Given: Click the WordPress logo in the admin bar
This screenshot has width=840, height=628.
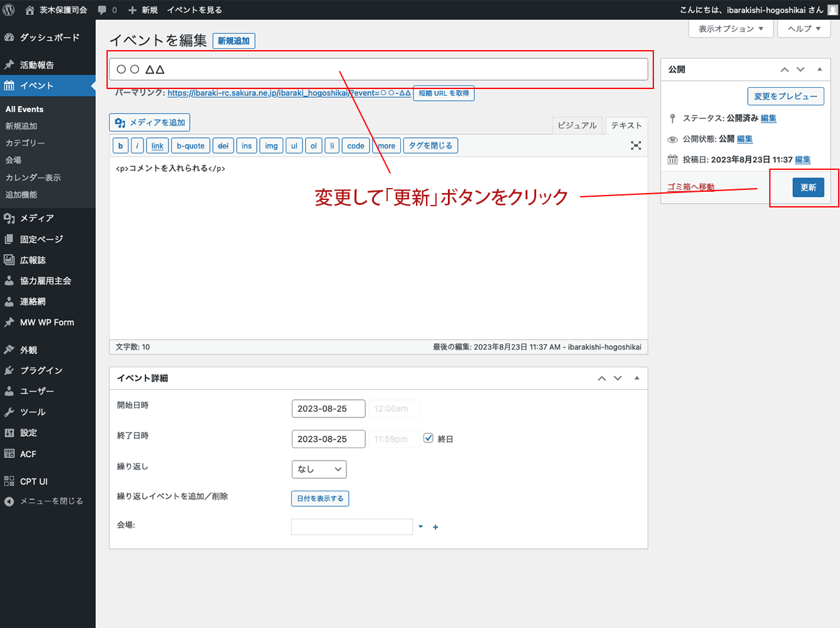Looking at the screenshot, I should click(9, 9).
